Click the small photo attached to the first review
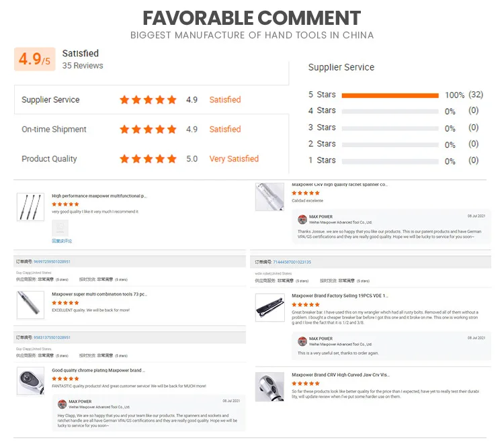 tap(60, 228)
